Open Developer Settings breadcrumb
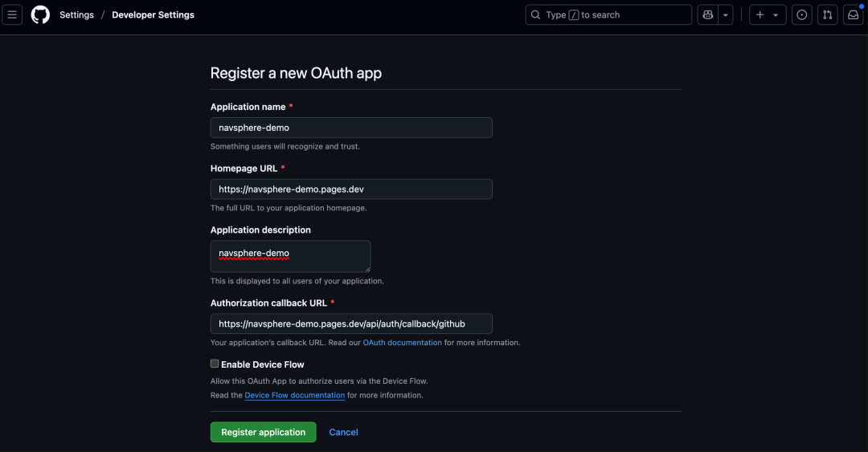This screenshot has height=452, width=868. coord(153,14)
